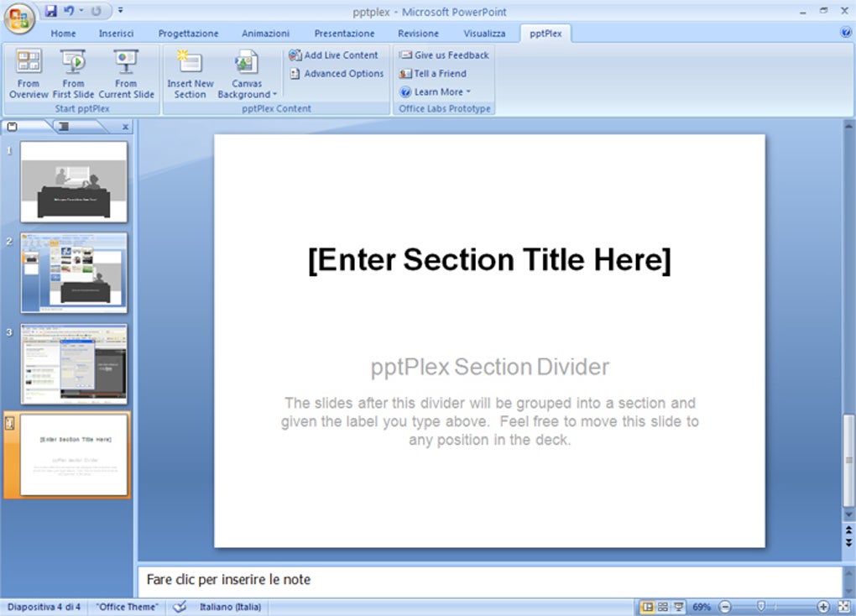Click the Italiano (Italia) language indicator

(230, 607)
